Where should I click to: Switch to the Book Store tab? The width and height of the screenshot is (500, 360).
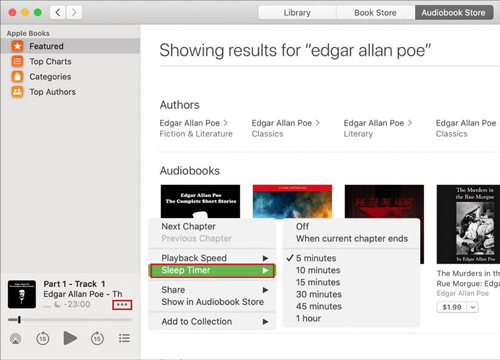[x=375, y=13]
